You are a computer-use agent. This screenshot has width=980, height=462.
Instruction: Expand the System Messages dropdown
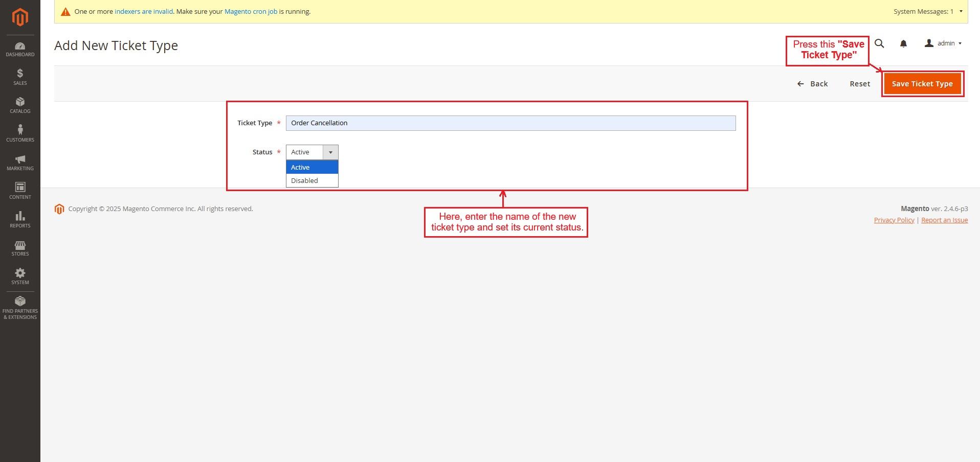click(x=927, y=11)
